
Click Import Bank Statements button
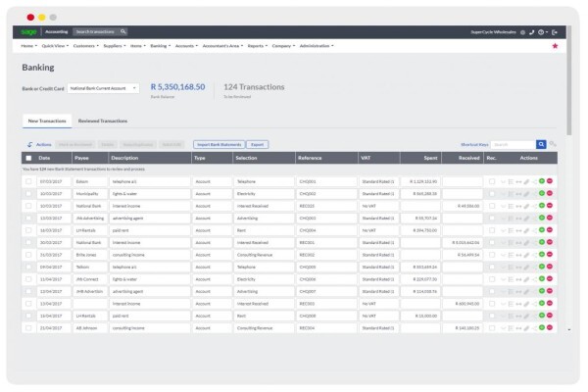[219, 144]
